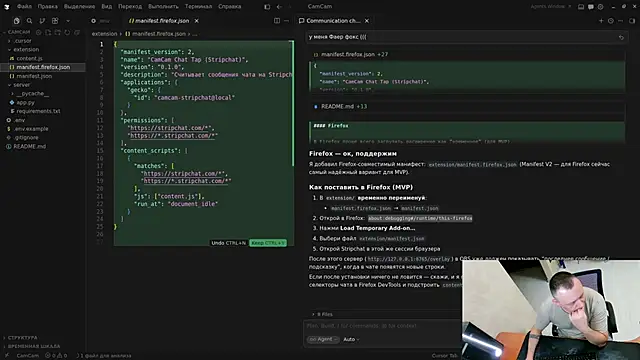Open the Правка menu
This screenshot has height=360, width=640.
47,7
